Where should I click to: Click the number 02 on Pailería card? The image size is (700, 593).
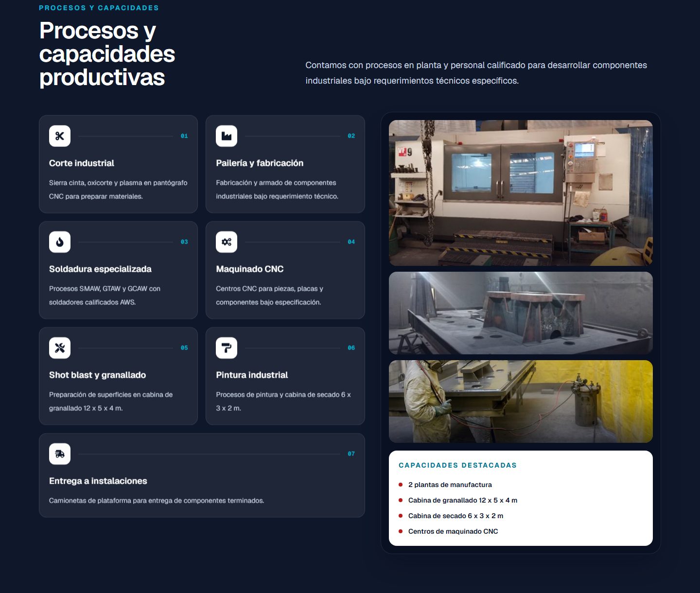351,136
